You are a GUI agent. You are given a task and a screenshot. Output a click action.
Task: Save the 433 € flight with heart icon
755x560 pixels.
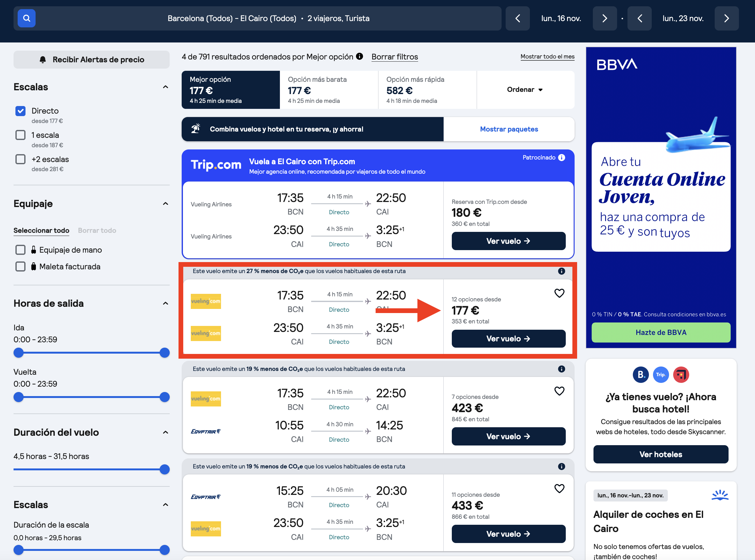[x=559, y=489]
